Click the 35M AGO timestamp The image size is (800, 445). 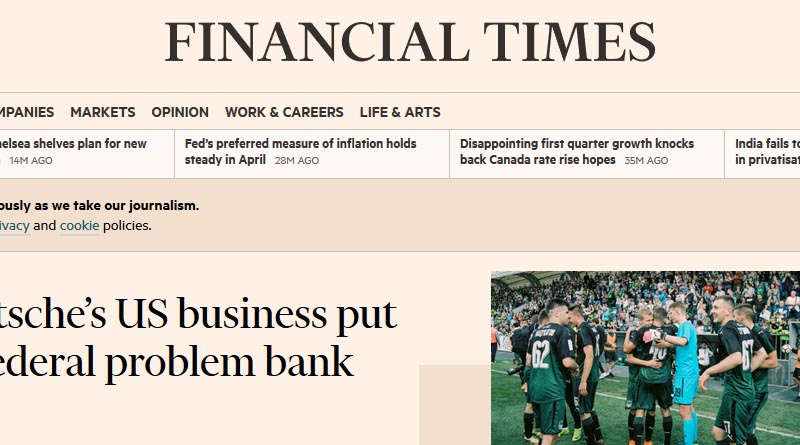click(646, 161)
